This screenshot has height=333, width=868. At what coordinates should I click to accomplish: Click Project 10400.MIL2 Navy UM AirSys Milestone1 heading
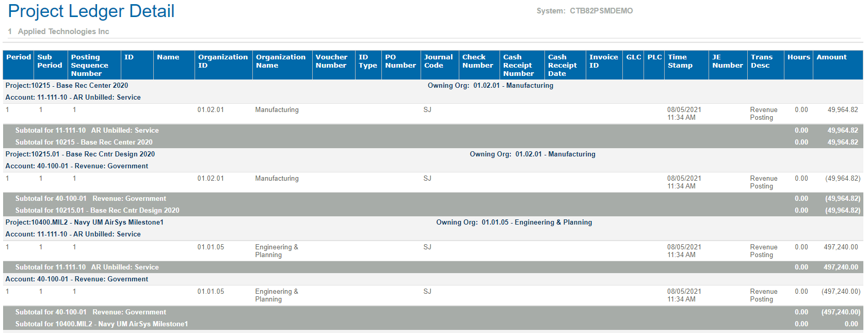coord(85,223)
